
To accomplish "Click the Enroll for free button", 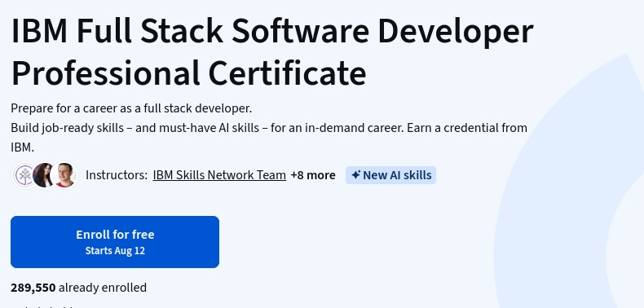I will 115,242.
